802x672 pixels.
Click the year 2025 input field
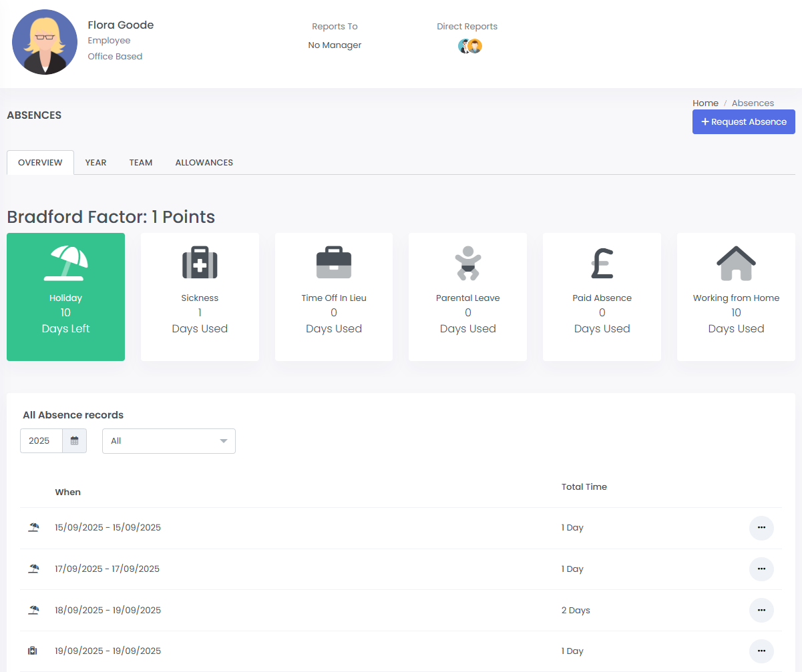[x=41, y=441]
